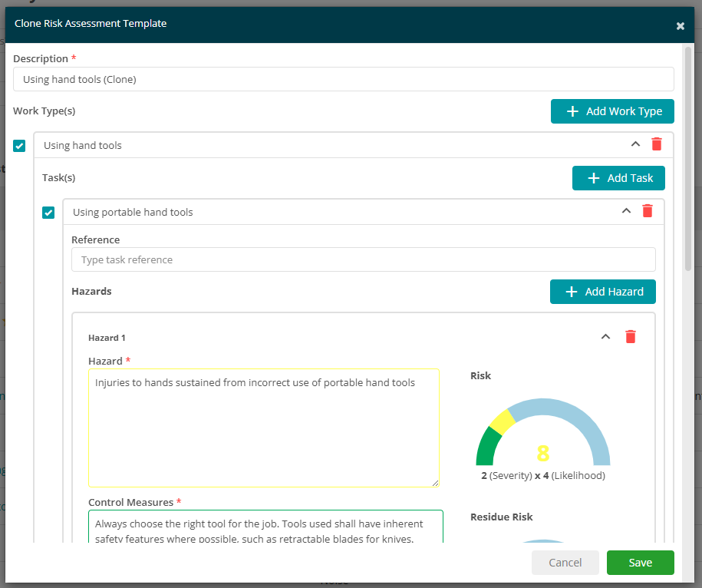Click the resize handle of Hazard text area

click(x=436, y=483)
